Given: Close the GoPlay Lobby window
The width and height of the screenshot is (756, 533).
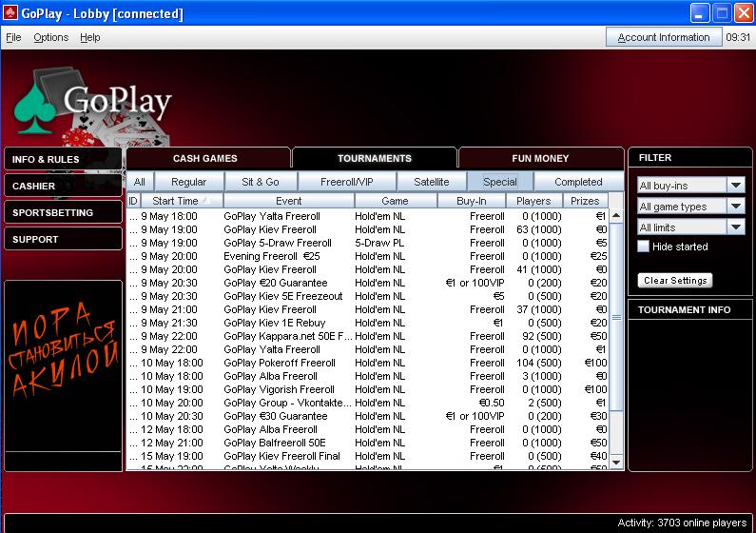Looking at the screenshot, I should [744, 13].
